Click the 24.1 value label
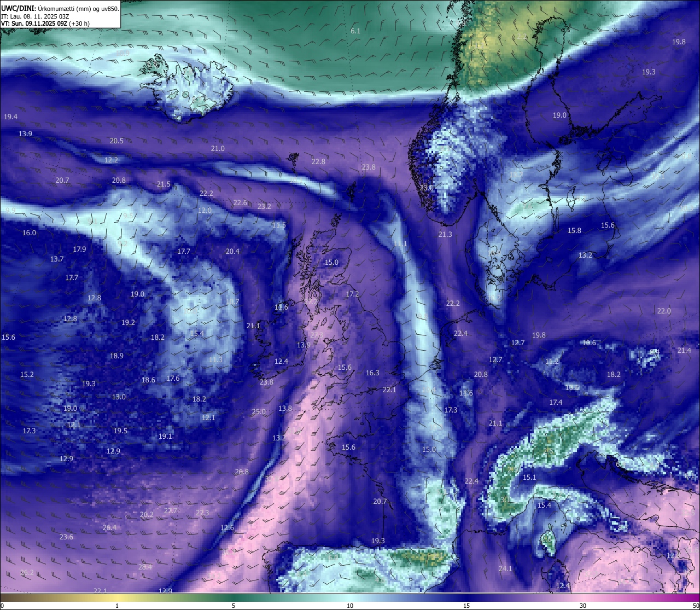 [505, 569]
